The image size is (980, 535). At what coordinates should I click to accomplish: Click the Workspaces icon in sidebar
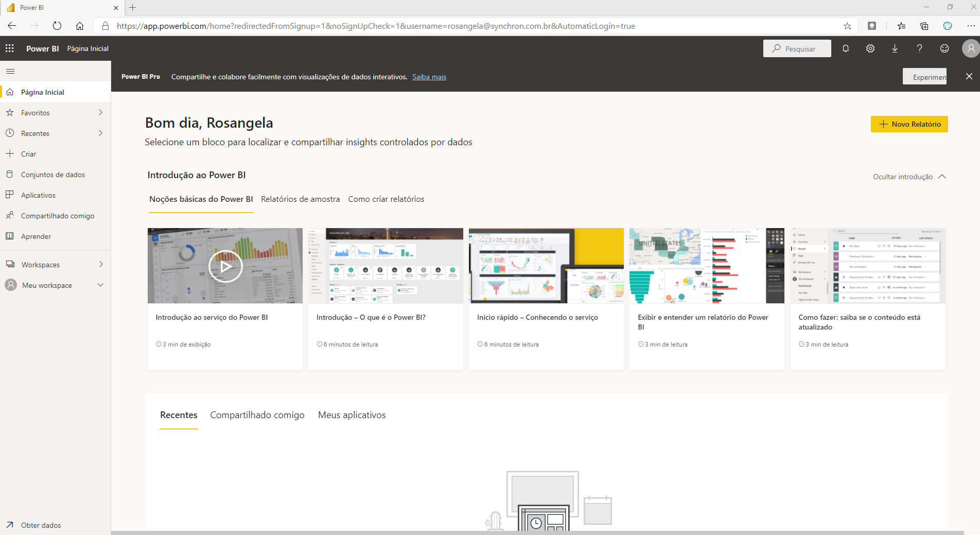10,264
